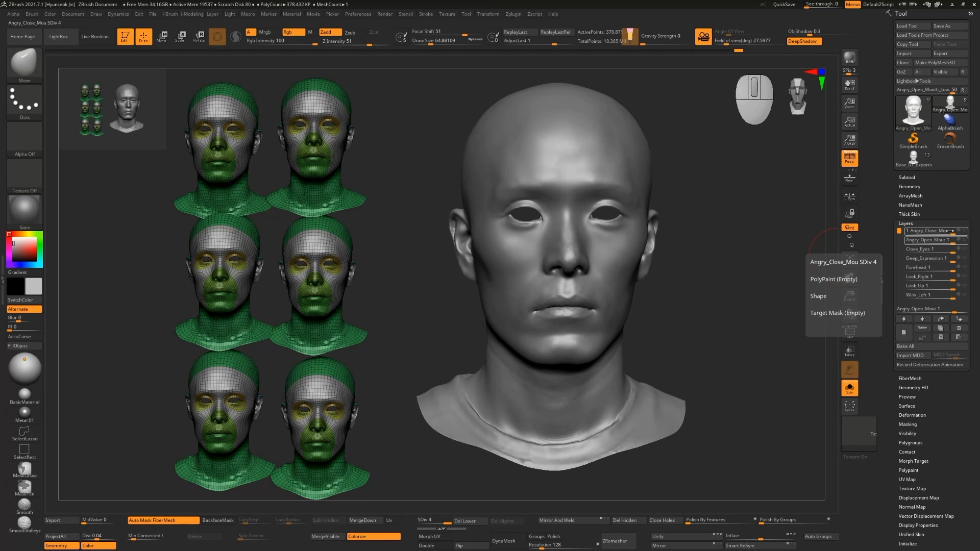This screenshot has height=551, width=980.
Task: Toggle the Zadd mode button
Action: coord(330,32)
